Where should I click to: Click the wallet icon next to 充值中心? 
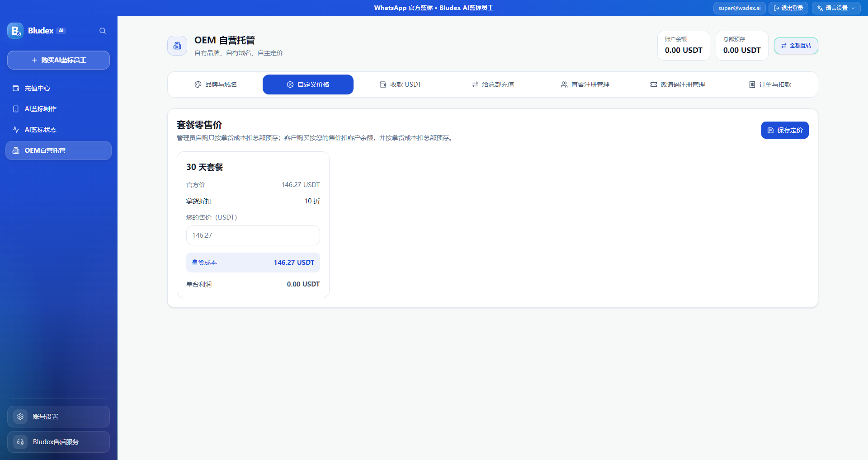[x=16, y=88]
